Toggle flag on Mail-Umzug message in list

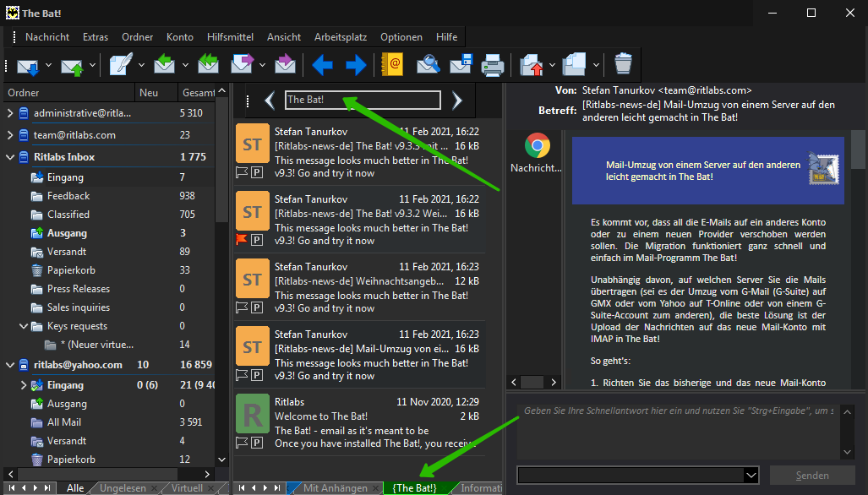point(242,374)
